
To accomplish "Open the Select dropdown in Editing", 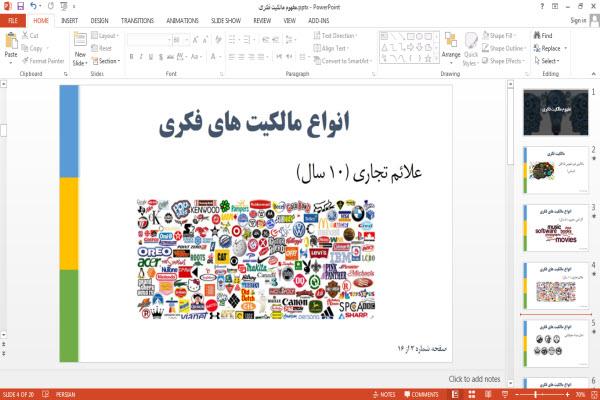I will click(547, 61).
